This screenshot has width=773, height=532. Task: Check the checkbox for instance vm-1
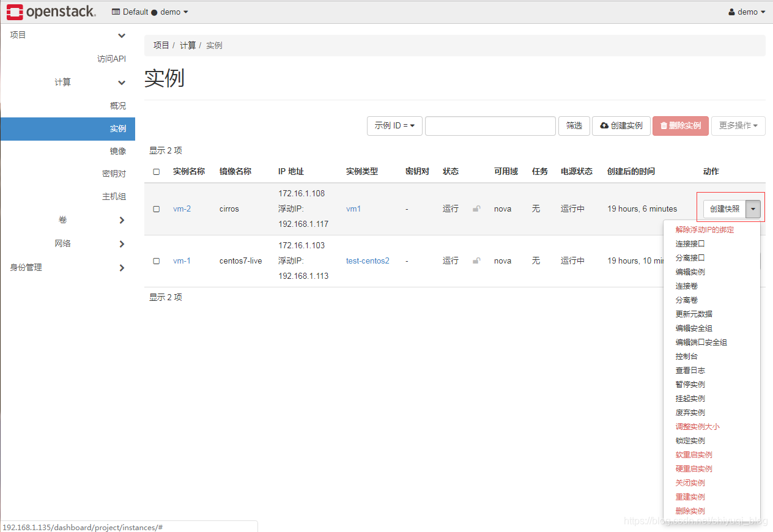(156, 260)
